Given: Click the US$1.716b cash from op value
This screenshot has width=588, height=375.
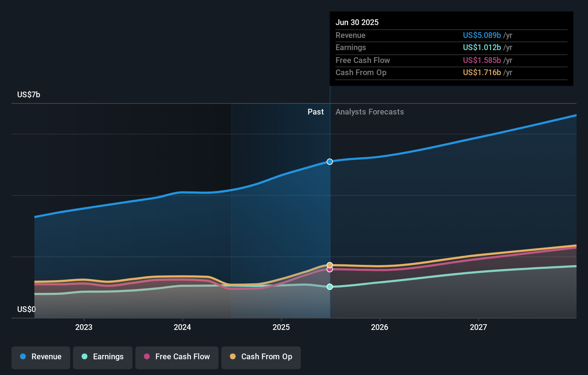Looking at the screenshot, I should (x=482, y=72).
